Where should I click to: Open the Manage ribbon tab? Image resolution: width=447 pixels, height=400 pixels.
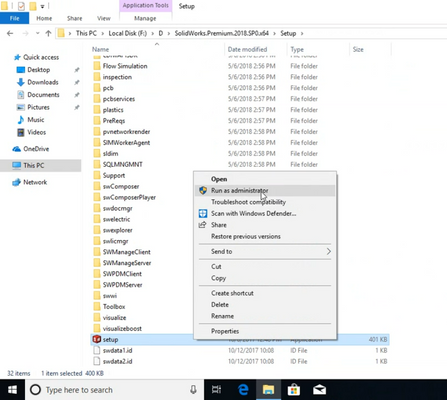(145, 18)
